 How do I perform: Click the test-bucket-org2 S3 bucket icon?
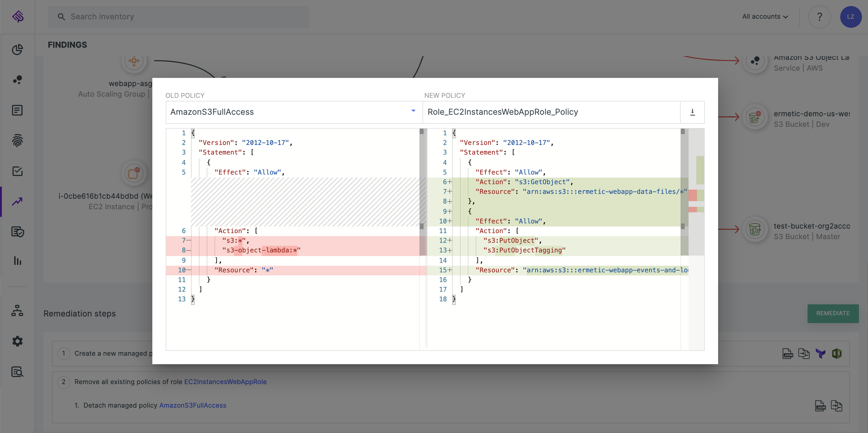[755, 229]
